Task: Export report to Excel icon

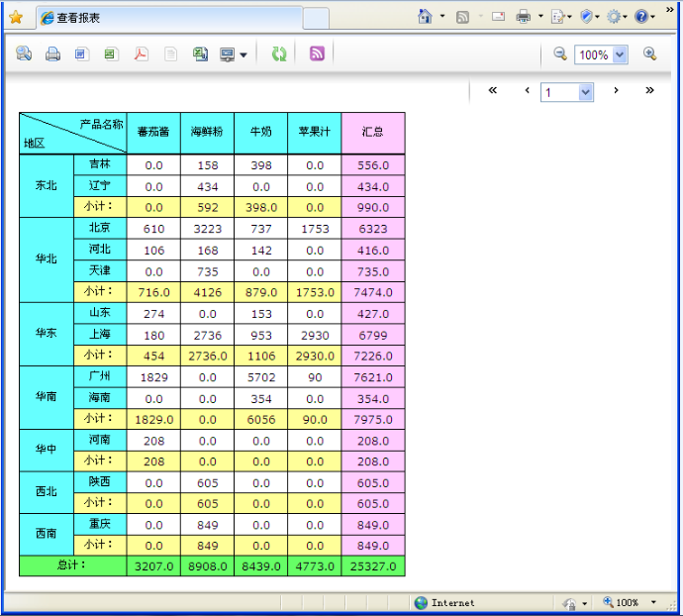Action: (x=111, y=54)
